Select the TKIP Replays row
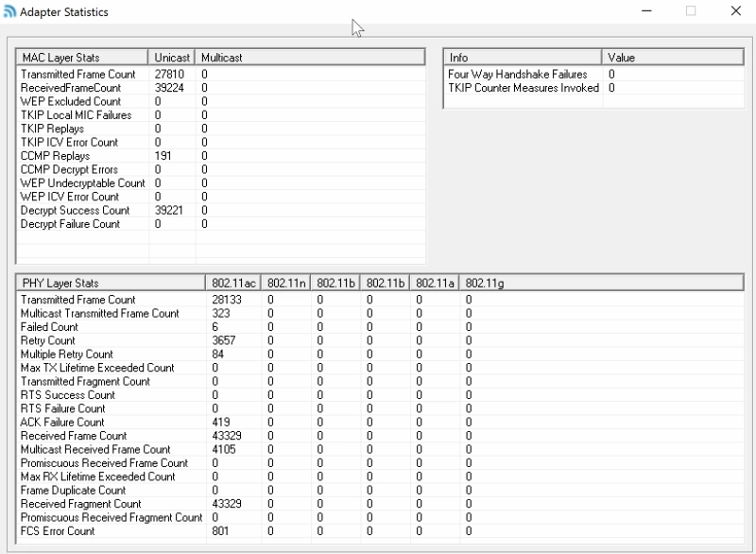Viewport: 756px width, 554px height. (221, 129)
